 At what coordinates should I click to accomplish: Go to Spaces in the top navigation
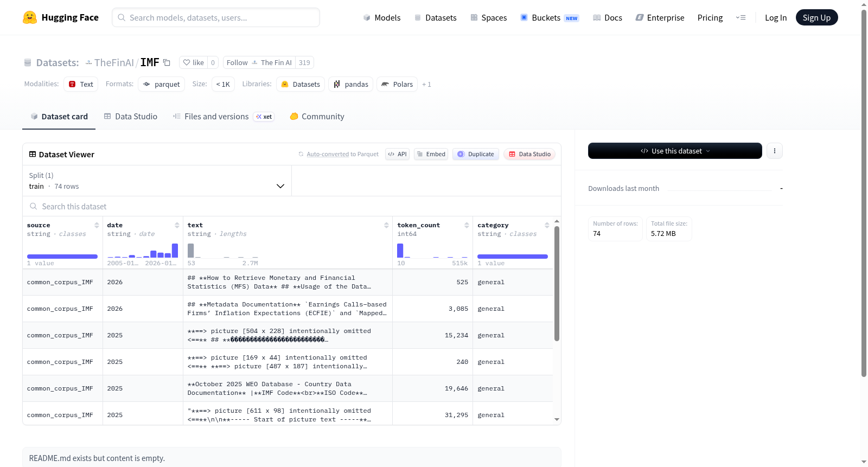click(488, 17)
